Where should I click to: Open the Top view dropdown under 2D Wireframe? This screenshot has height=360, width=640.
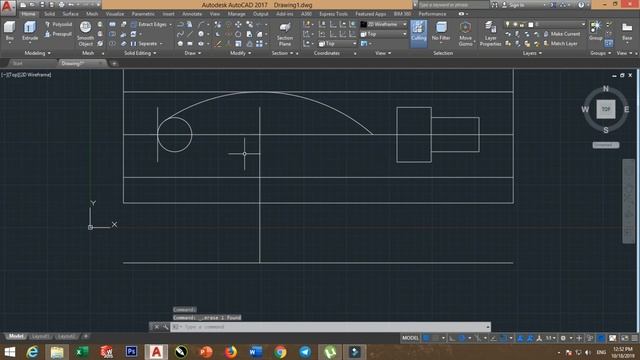(x=384, y=34)
